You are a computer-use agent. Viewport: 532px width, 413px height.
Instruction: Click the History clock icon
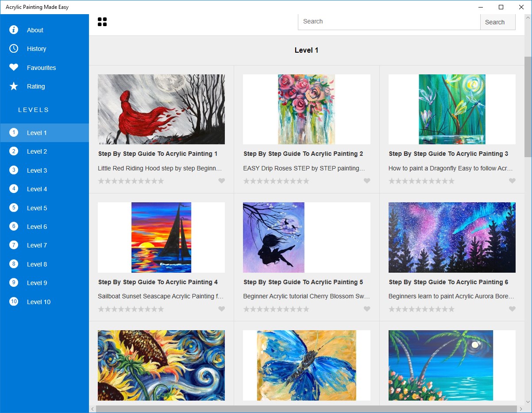[14, 49]
